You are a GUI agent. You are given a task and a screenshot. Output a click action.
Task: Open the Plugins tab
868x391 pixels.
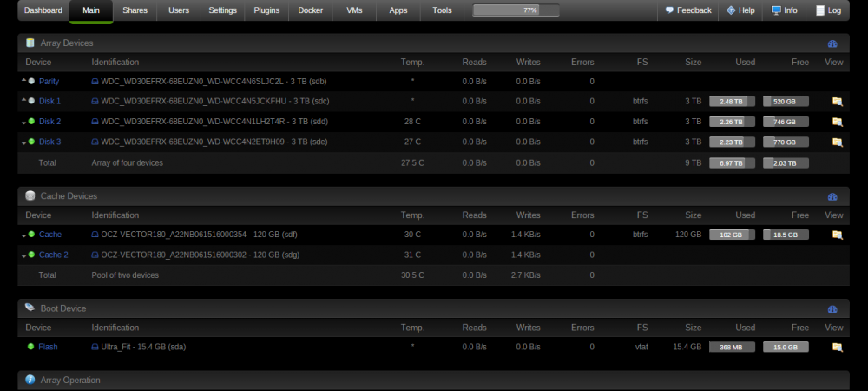pos(266,10)
